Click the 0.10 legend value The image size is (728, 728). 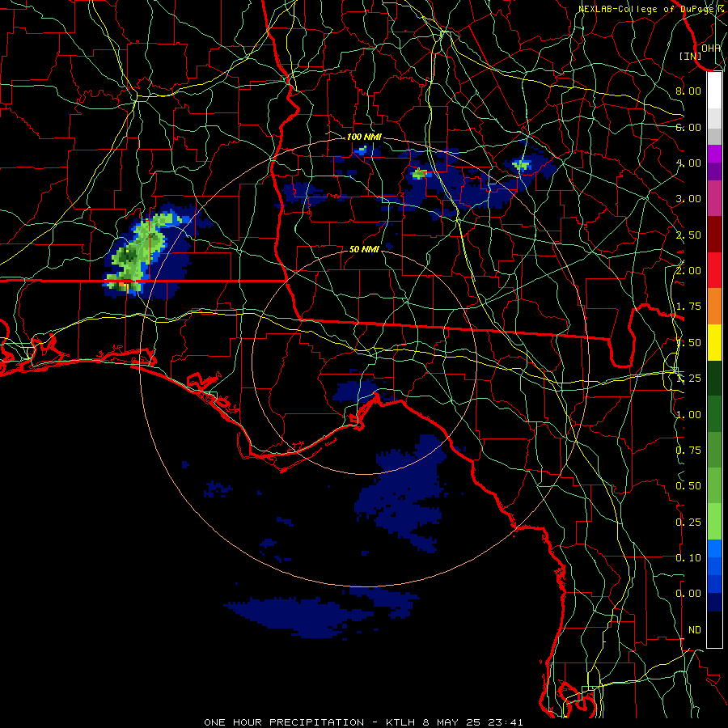point(688,558)
